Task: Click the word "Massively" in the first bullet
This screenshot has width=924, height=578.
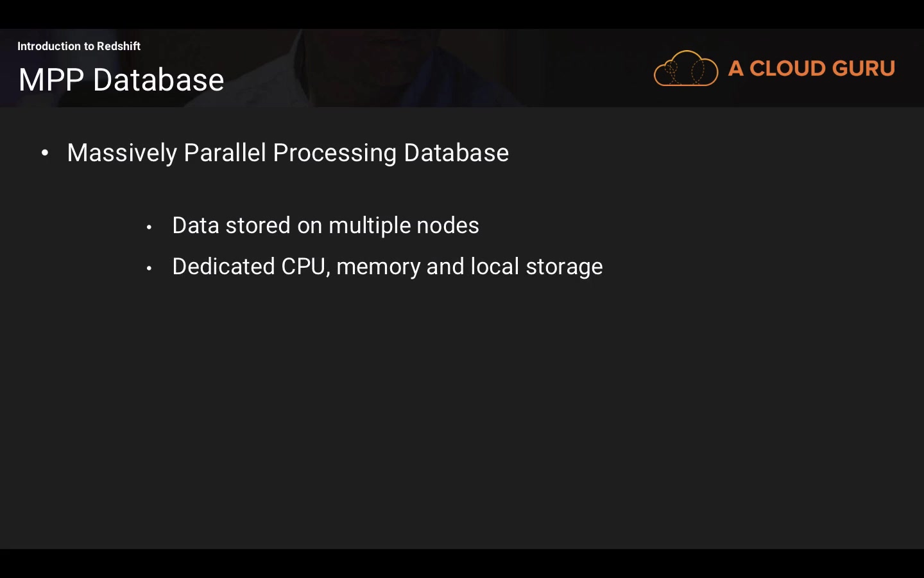Action: 122,153
